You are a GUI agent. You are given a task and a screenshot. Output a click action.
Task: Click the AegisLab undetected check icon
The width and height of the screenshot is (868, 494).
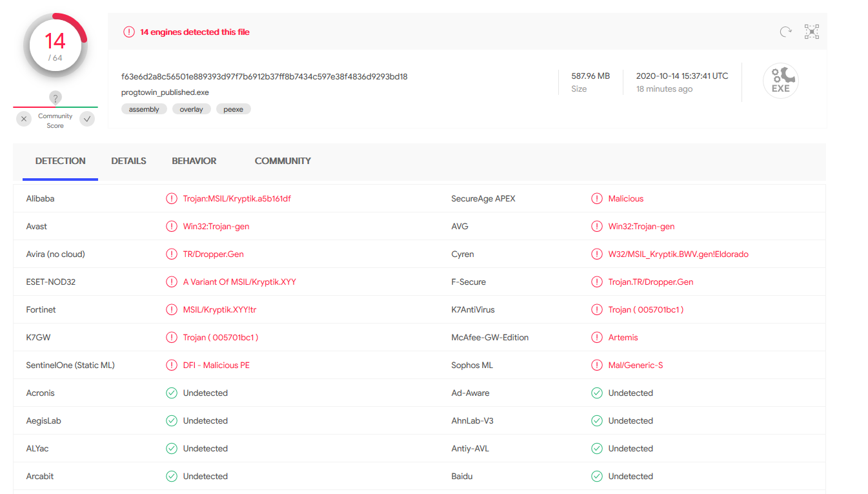(x=172, y=421)
